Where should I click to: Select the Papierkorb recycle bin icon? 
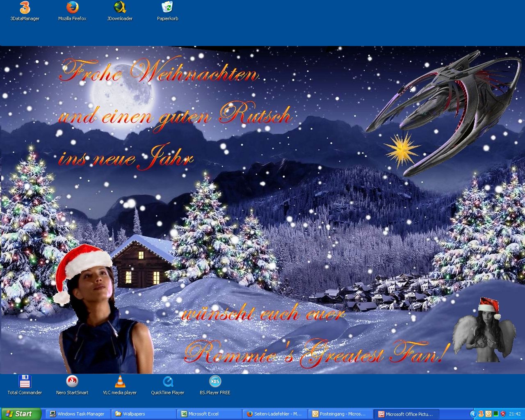coord(167,8)
